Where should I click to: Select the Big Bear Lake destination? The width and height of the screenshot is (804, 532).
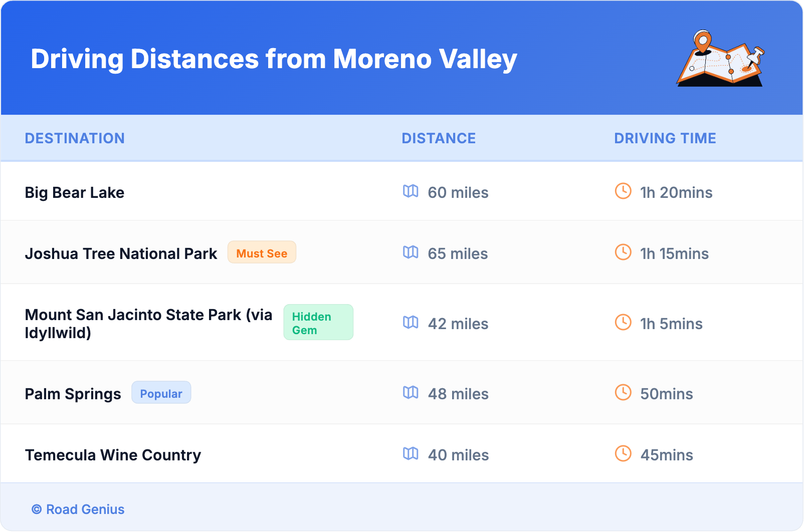click(x=75, y=192)
